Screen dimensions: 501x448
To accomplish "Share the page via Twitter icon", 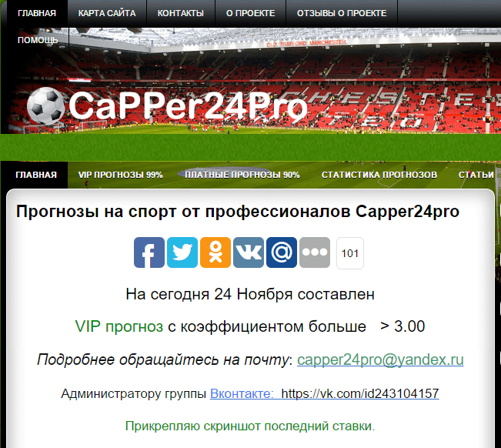I will pyautogui.click(x=182, y=252).
